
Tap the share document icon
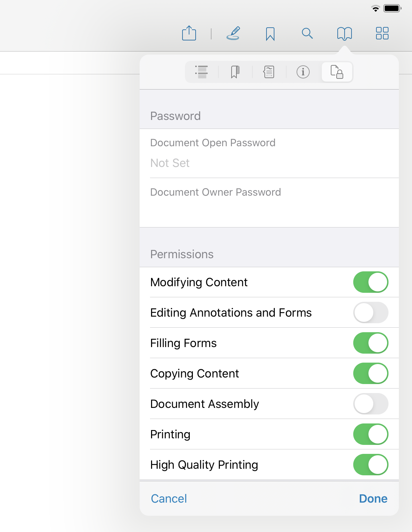pos(189,34)
